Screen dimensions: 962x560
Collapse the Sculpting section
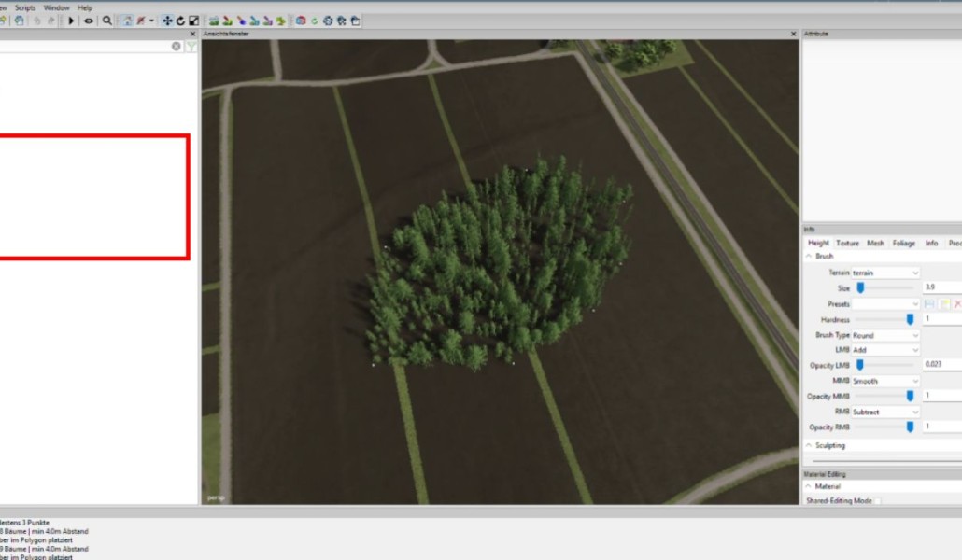[809, 445]
